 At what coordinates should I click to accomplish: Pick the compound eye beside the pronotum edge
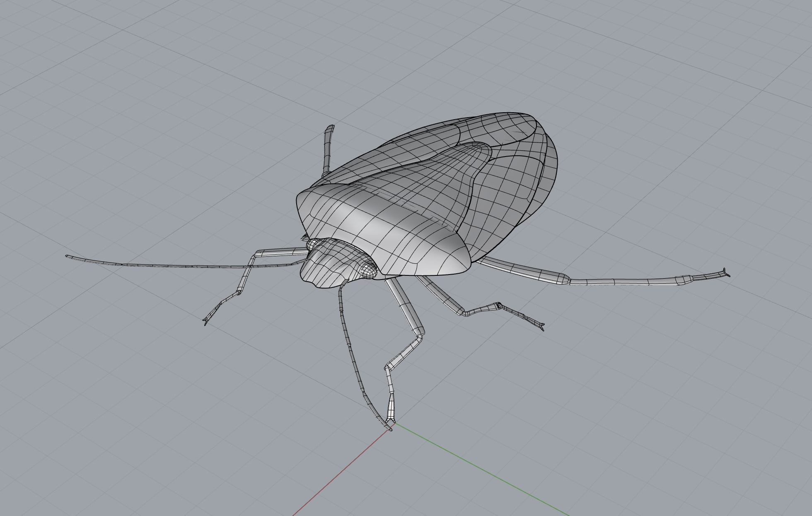(369, 270)
